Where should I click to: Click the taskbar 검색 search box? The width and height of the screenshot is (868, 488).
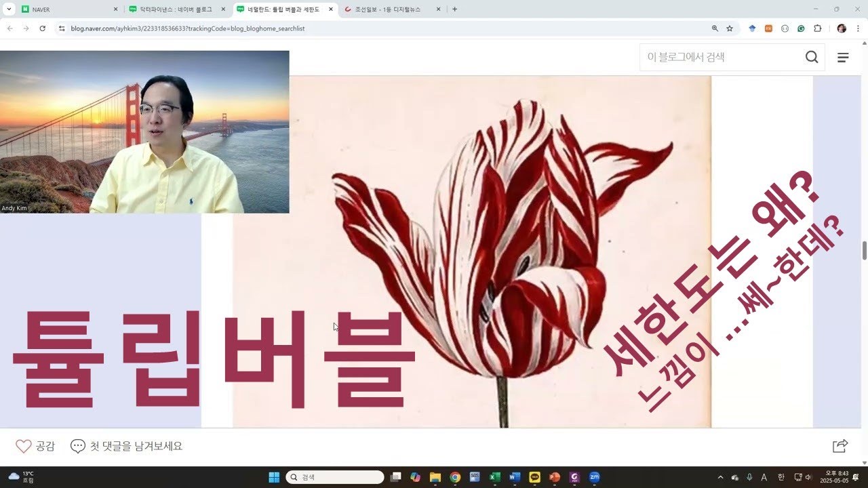(x=335, y=477)
